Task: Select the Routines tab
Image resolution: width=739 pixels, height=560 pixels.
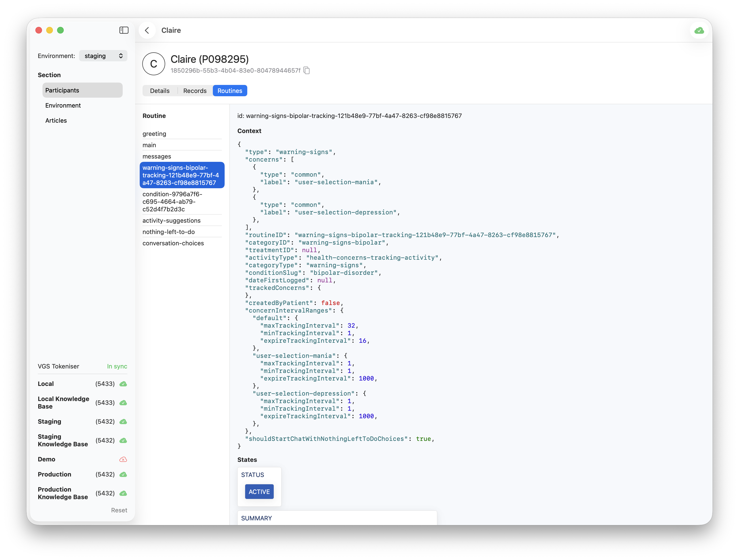Action: (x=230, y=91)
